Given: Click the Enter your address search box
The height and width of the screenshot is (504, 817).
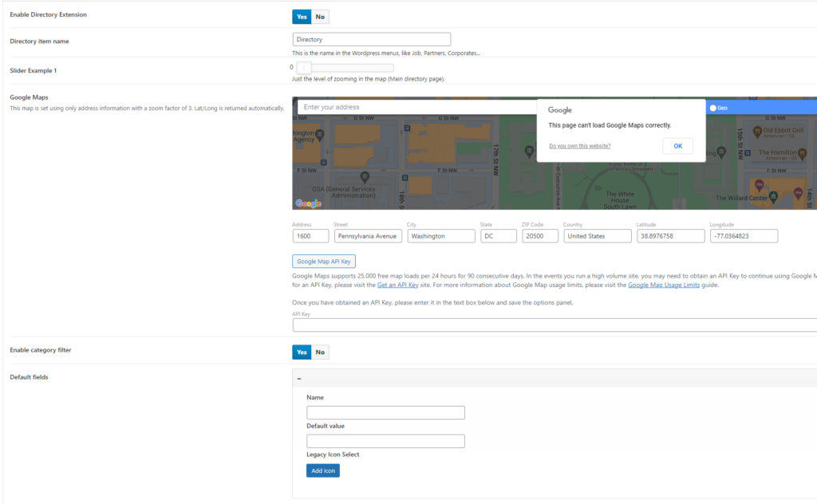Looking at the screenshot, I should [x=415, y=107].
